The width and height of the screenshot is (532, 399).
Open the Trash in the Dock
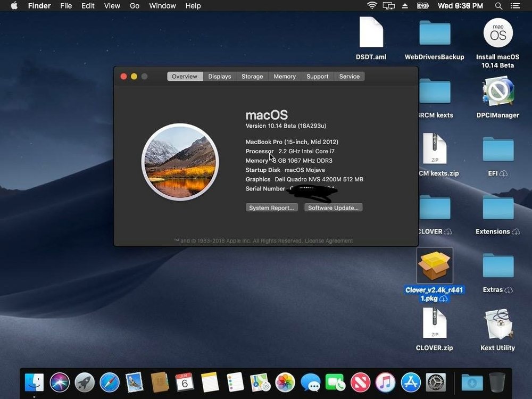[497, 382]
